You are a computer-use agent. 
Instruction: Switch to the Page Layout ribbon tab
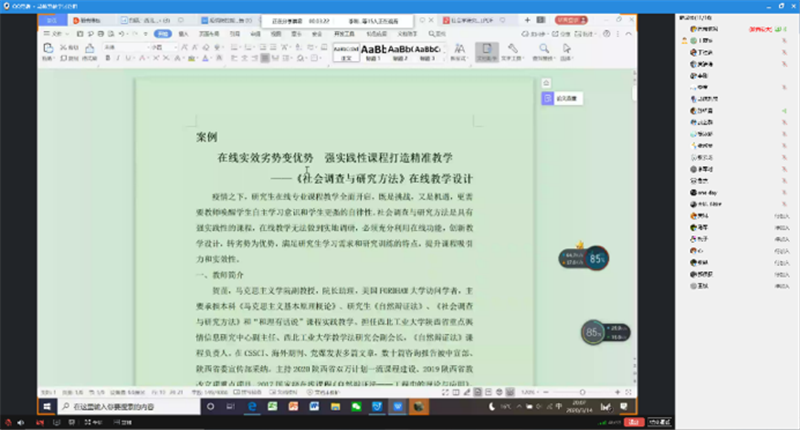point(209,34)
